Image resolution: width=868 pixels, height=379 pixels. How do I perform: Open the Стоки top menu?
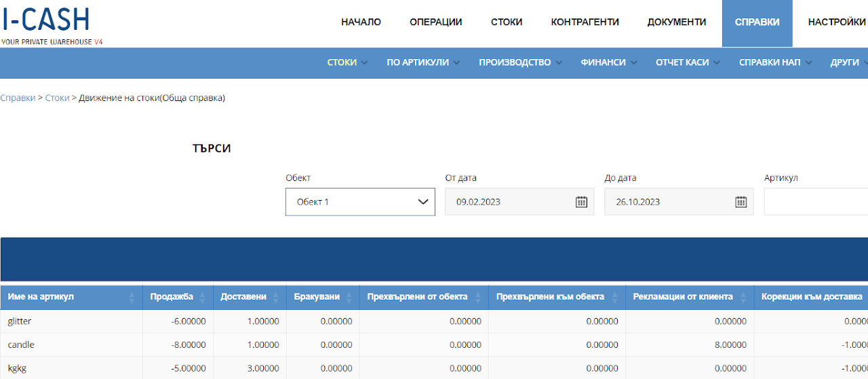coord(507,22)
